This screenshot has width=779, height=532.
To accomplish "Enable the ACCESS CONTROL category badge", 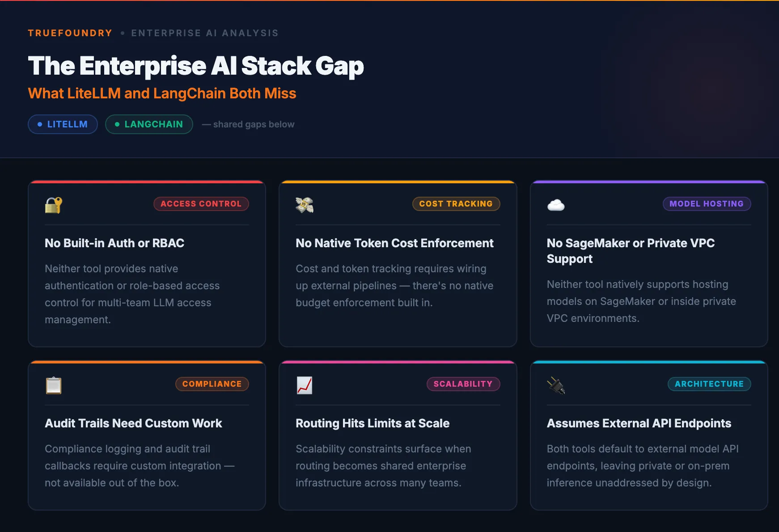I will (201, 204).
